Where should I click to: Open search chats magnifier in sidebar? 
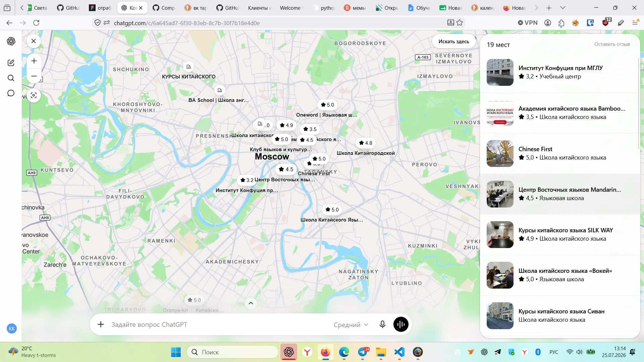[11, 78]
